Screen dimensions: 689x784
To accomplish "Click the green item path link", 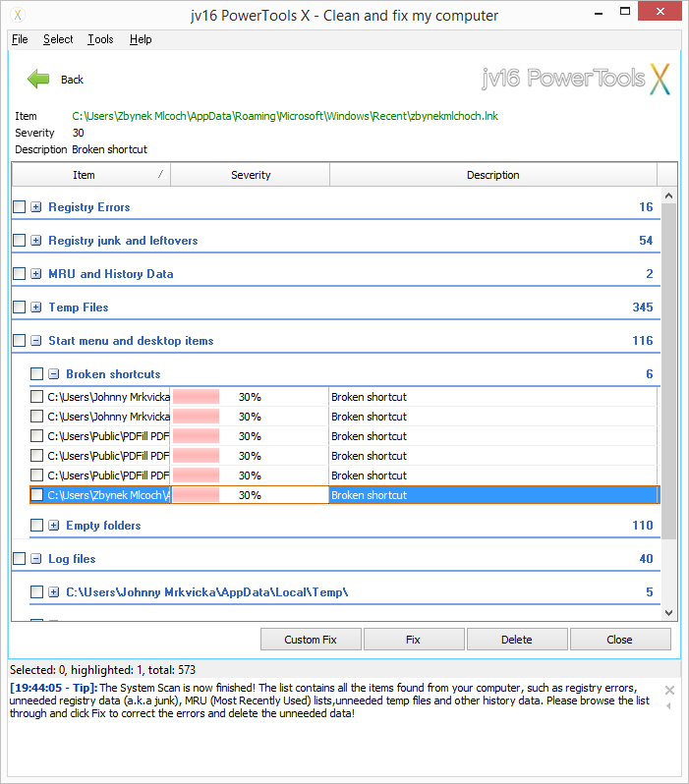I will (x=285, y=116).
